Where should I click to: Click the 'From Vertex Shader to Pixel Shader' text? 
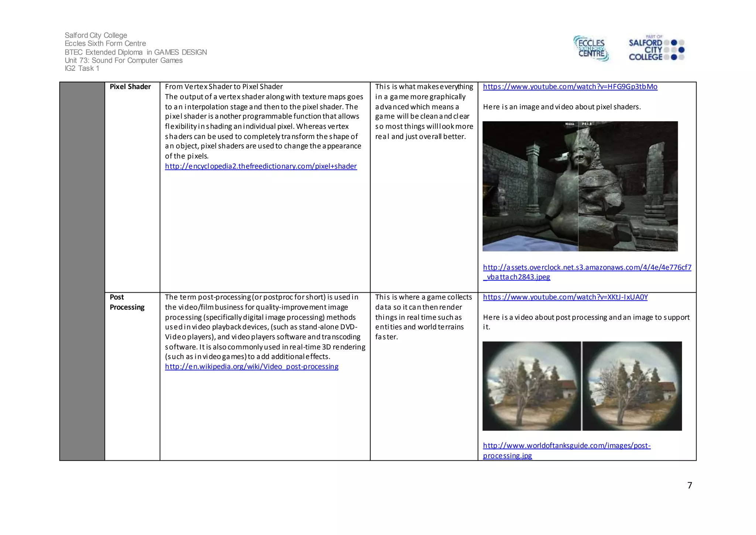[224, 87]
